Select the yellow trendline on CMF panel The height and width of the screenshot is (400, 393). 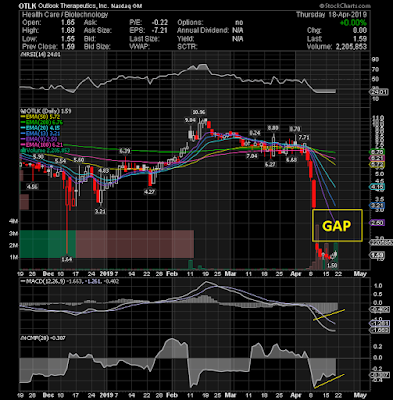click(330, 381)
